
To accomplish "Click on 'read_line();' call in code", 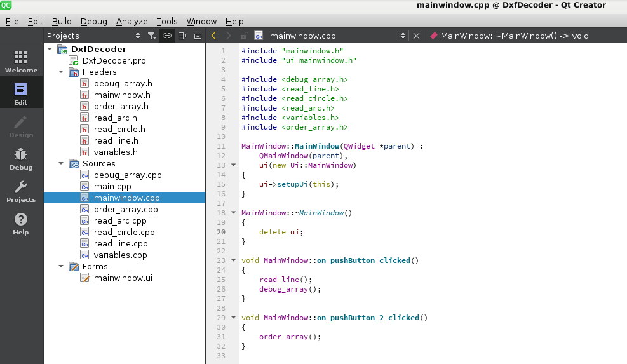I will (x=285, y=280).
